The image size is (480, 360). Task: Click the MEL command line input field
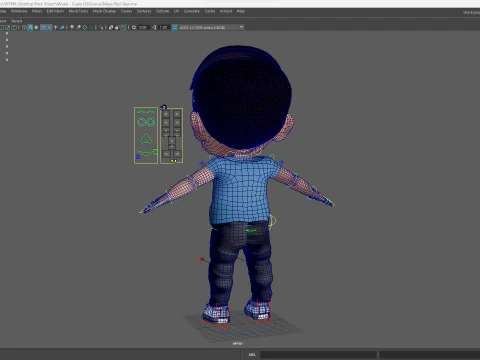[x=318, y=354]
